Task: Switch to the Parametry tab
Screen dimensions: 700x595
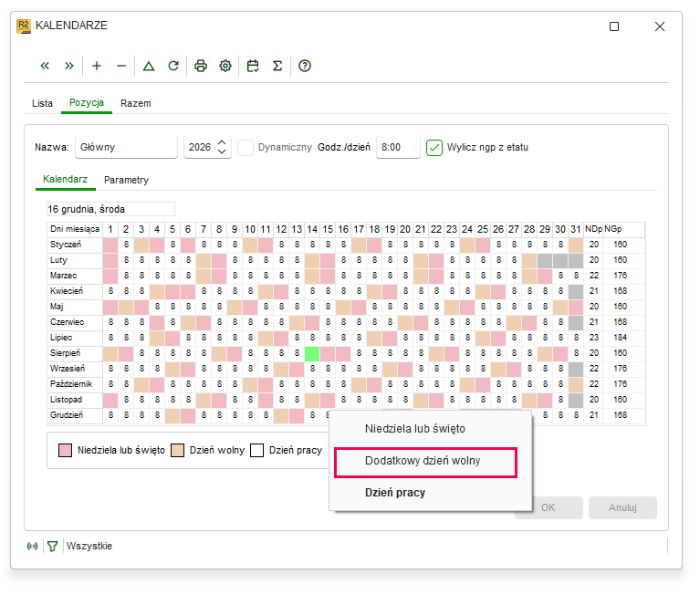Action: coord(126,180)
